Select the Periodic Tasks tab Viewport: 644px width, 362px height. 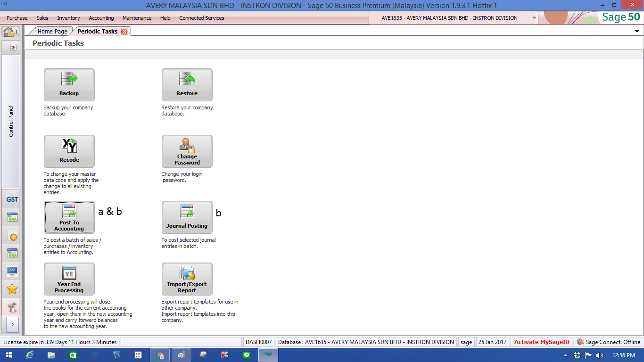[x=97, y=31]
